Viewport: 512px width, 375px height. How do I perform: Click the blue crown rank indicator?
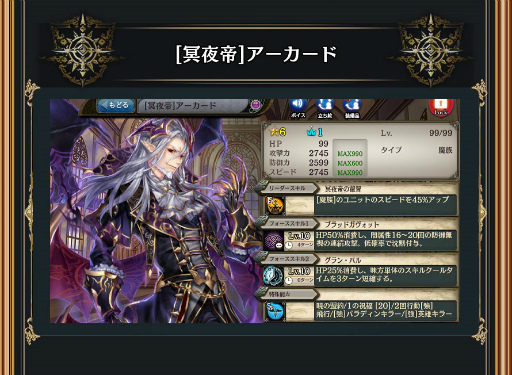(x=315, y=132)
